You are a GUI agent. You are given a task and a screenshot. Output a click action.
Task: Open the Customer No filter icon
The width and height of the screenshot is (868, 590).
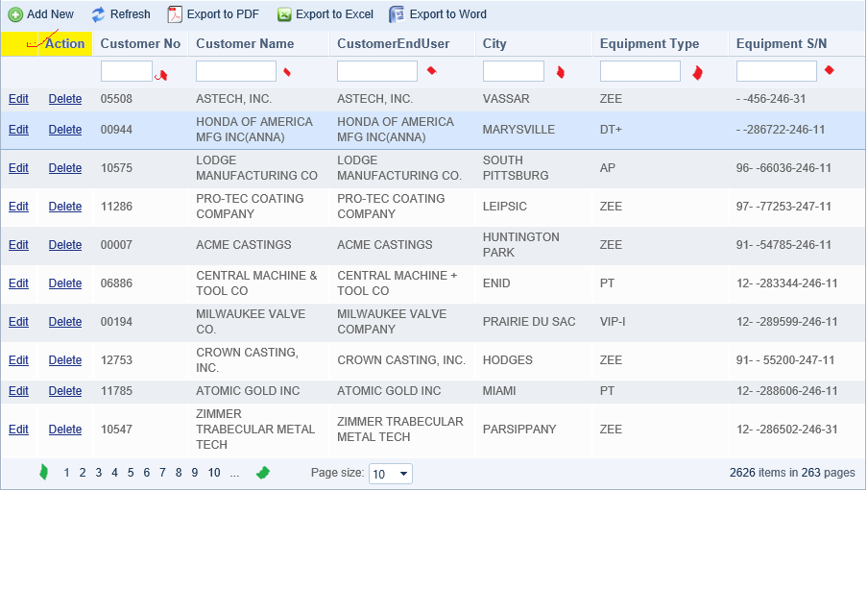161,75
